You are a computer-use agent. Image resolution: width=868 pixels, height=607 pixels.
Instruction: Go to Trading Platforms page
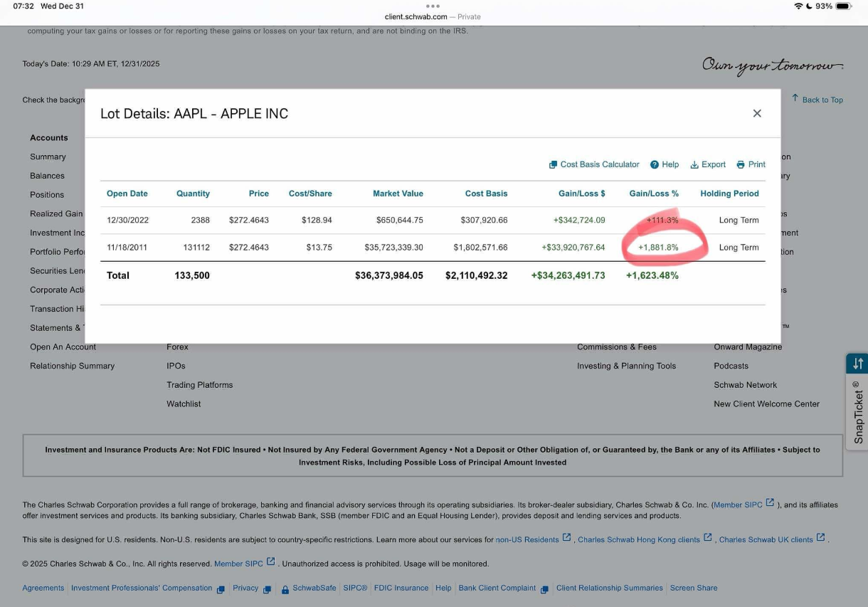[x=199, y=385]
